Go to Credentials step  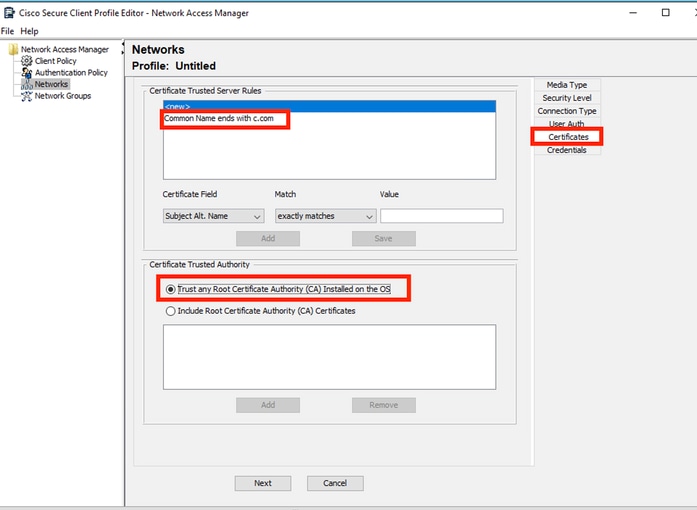(567, 150)
